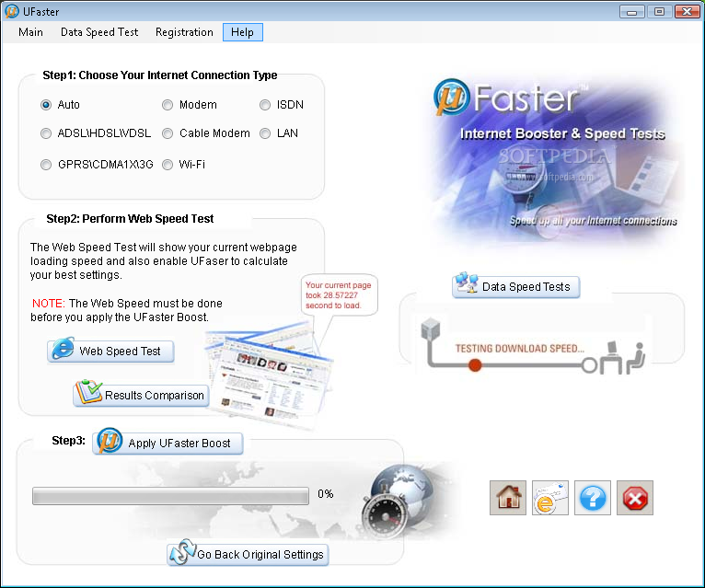Click the UFaster title bar app icon

[x=12, y=11]
